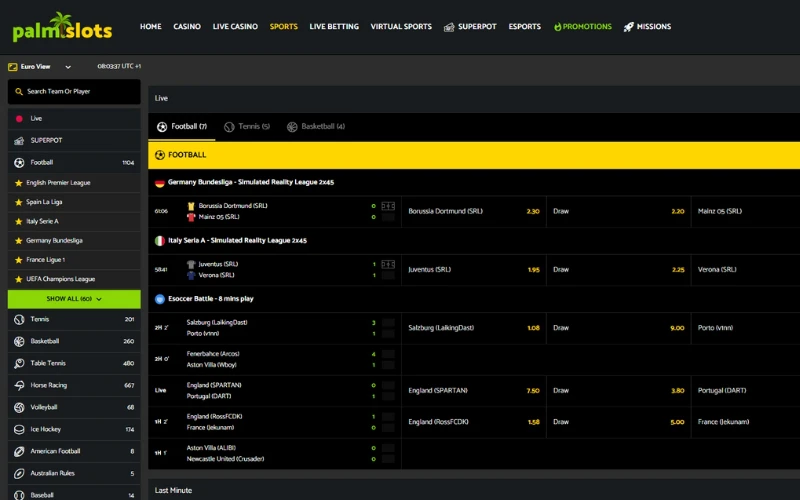Click the Last Minute section header
The width and height of the screenshot is (800, 500).
point(474,490)
